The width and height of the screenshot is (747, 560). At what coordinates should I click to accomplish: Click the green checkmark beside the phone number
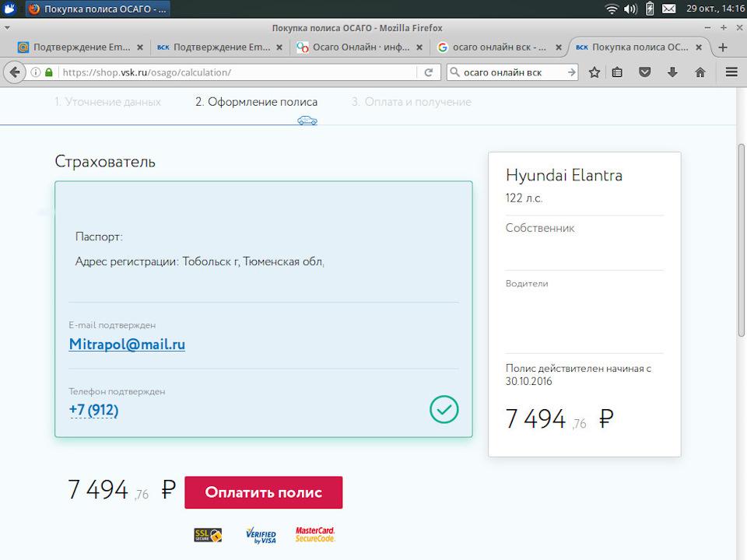point(444,409)
